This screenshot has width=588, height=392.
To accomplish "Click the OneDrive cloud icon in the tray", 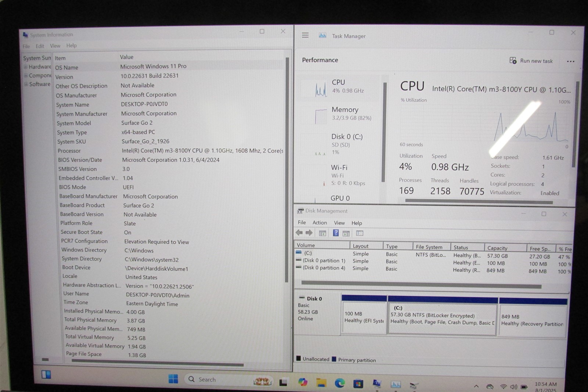I will 490,386.
